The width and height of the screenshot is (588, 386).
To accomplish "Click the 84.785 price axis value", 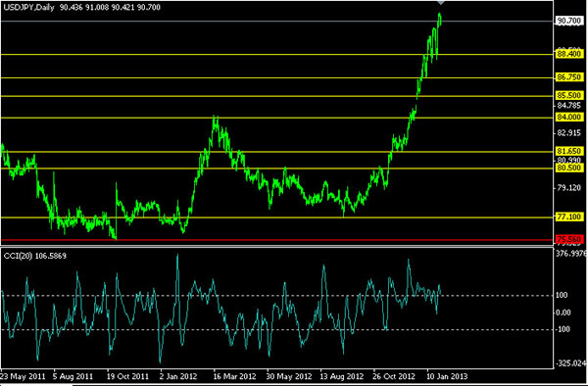I will (568, 106).
